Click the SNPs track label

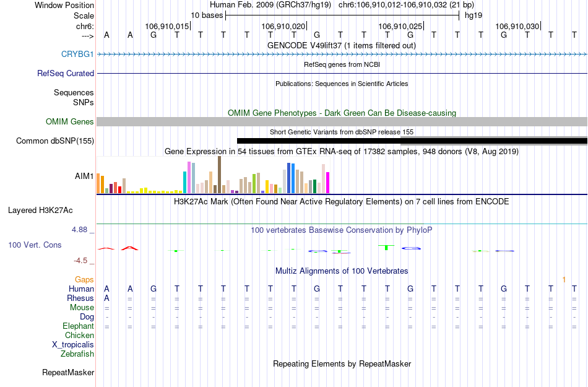click(x=84, y=102)
